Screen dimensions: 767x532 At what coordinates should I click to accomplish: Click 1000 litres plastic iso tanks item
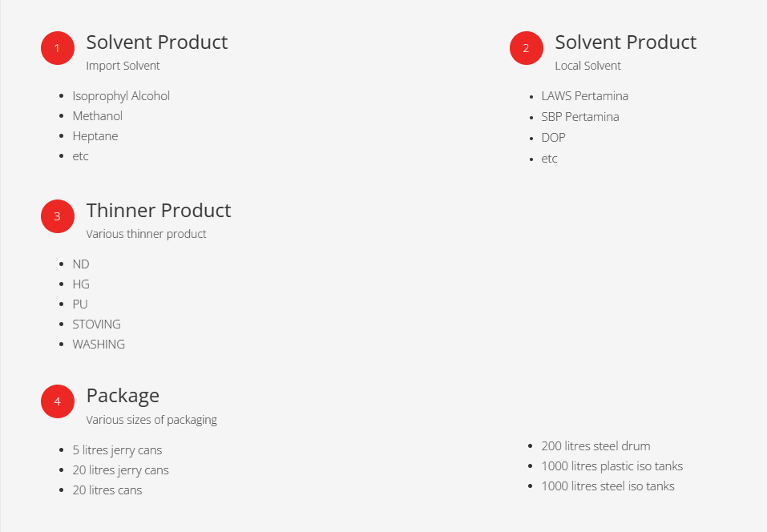[x=612, y=466]
